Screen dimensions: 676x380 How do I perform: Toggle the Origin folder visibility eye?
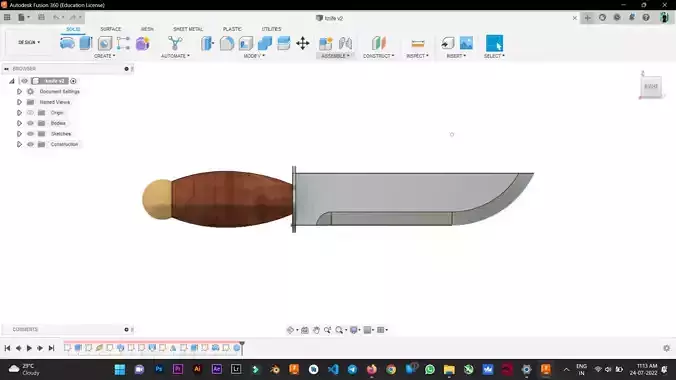coord(30,113)
